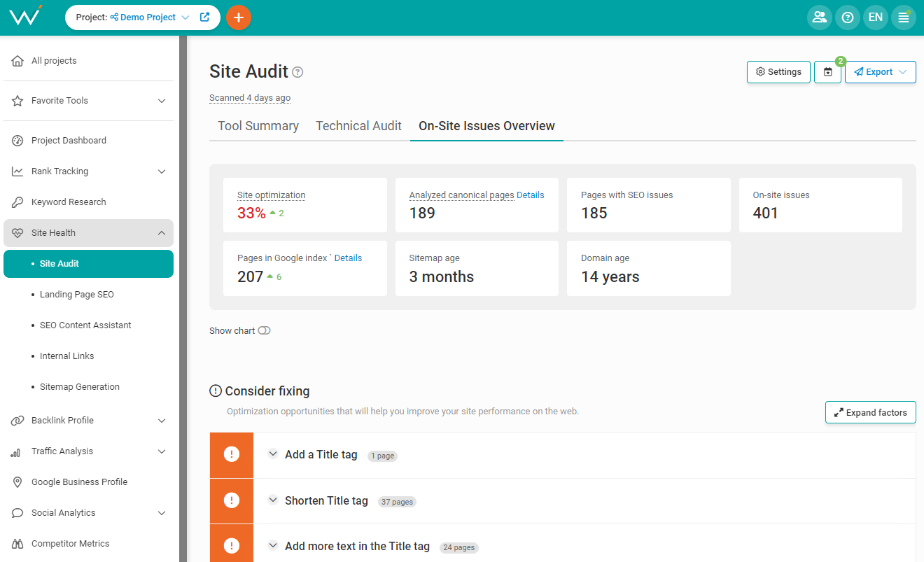This screenshot has height=562, width=924.
Task: Open the Export dropdown
Action: [x=880, y=71]
